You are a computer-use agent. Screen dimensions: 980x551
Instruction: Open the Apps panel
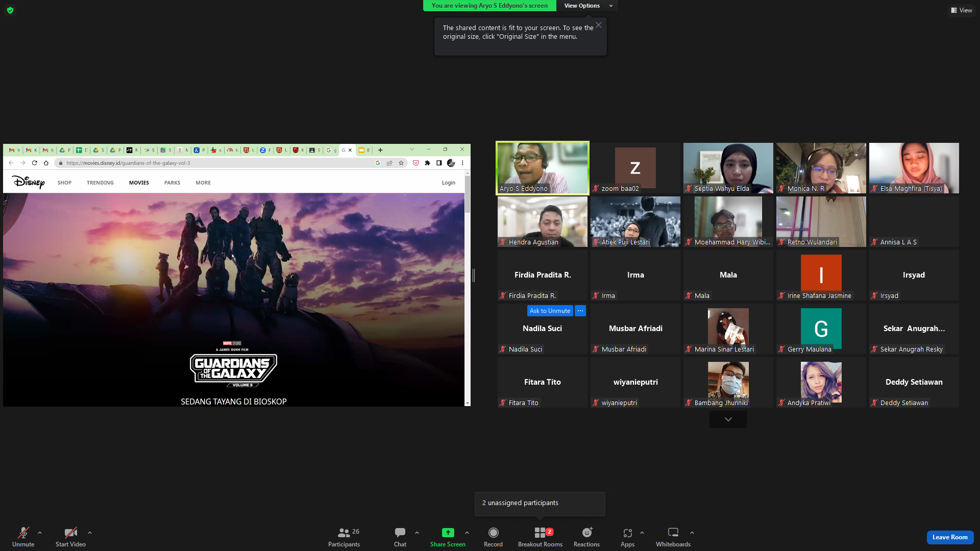tap(627, 537)
